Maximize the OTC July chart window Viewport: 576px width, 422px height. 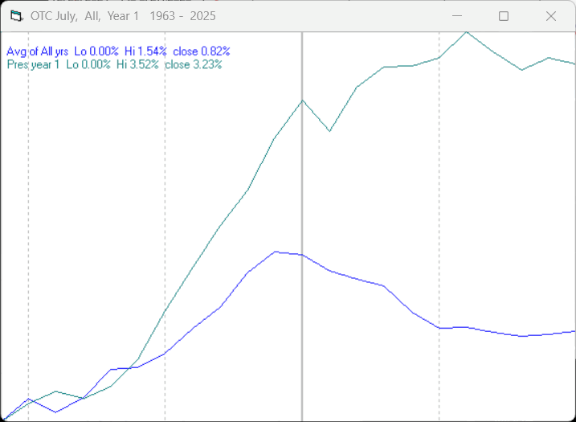(x=504, y=16)
